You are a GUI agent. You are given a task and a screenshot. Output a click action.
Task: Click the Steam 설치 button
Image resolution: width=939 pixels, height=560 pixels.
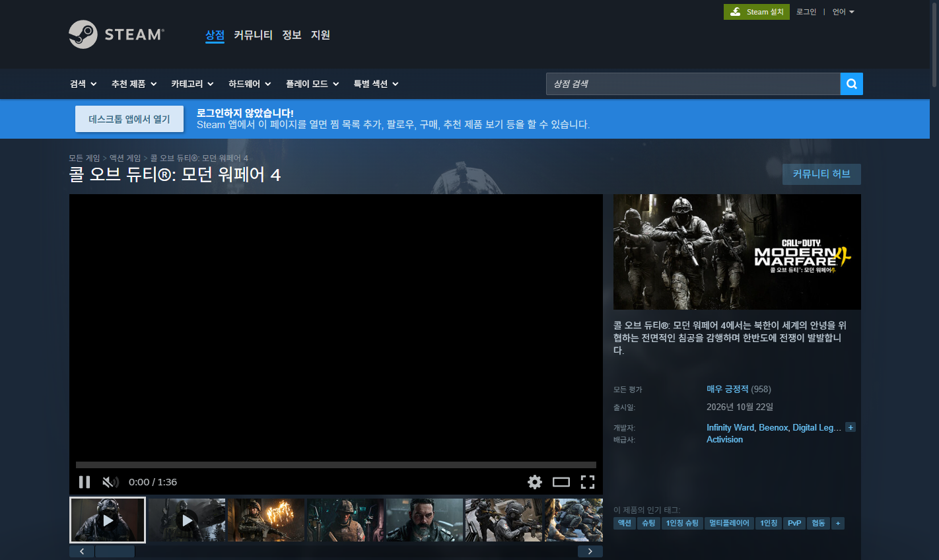(757, 12)
